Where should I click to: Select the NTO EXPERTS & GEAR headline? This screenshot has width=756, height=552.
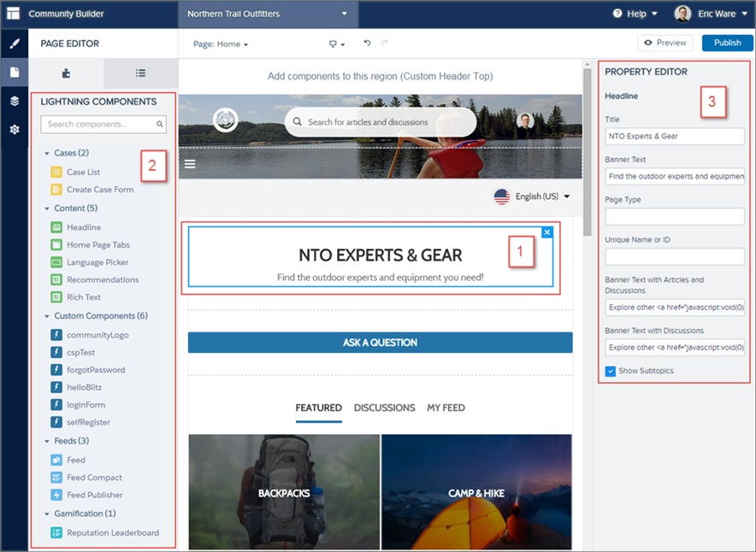[381, 255]
